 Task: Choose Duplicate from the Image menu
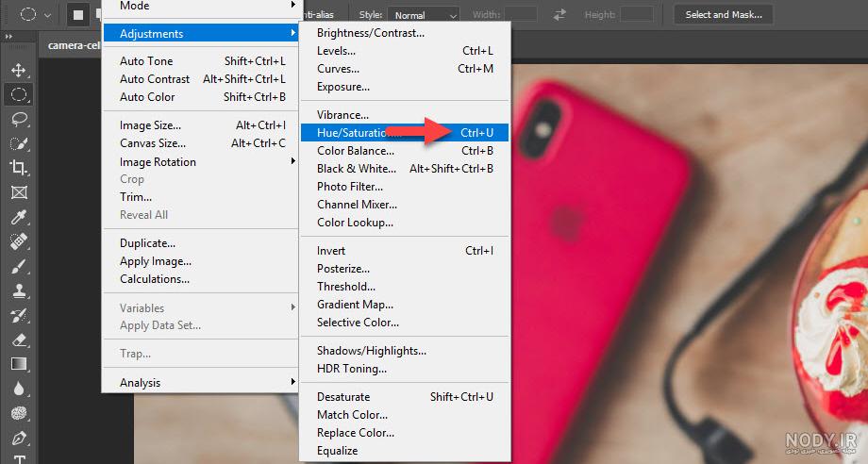(x=201, y=243)
